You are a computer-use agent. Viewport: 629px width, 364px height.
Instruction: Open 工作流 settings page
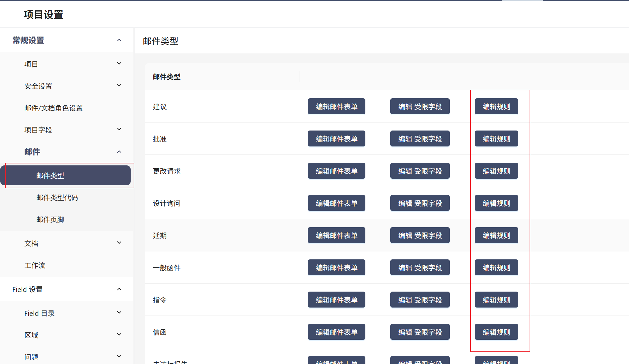(35, 265)
